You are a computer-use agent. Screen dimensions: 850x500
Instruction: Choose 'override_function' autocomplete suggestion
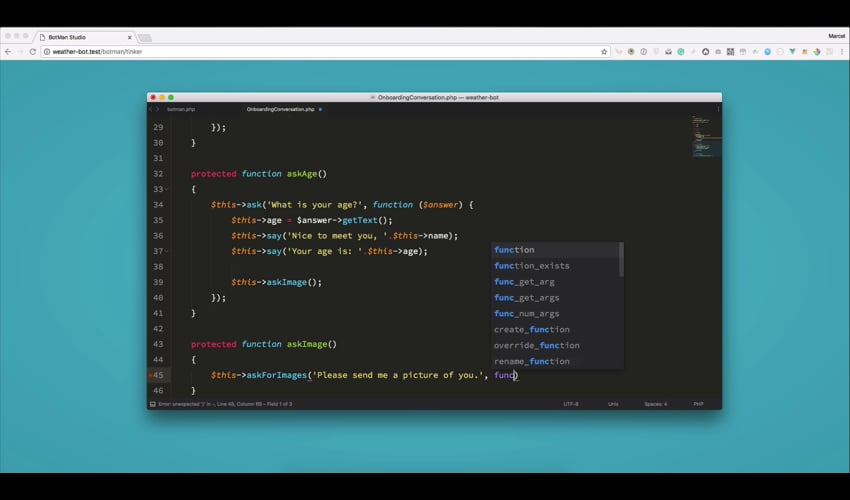pos(555,345)
